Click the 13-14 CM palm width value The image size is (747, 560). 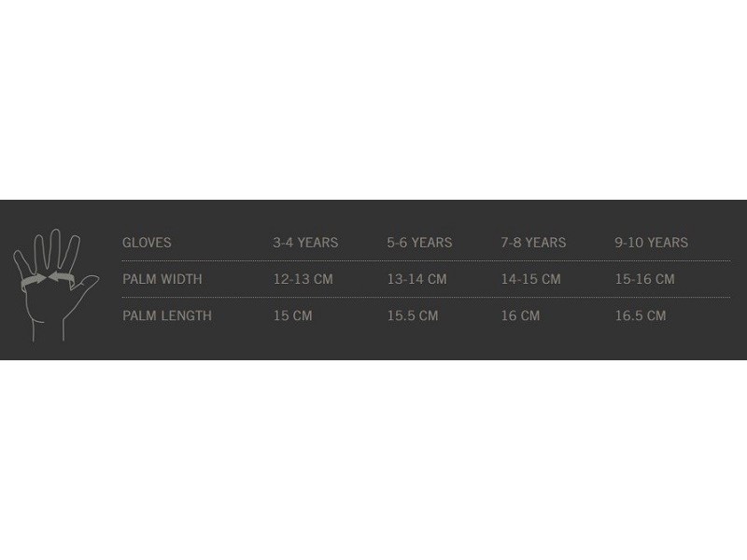click(x=416, y=279)
